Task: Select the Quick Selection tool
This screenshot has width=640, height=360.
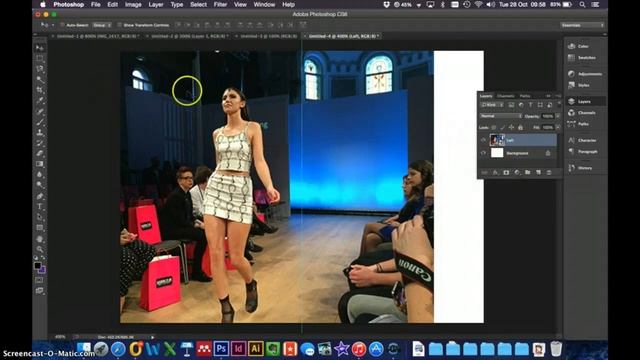Action: pyautogui.click(x=40, y=80)
